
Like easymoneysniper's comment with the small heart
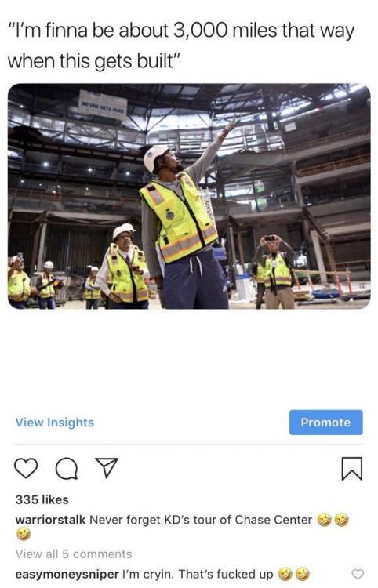358,574
